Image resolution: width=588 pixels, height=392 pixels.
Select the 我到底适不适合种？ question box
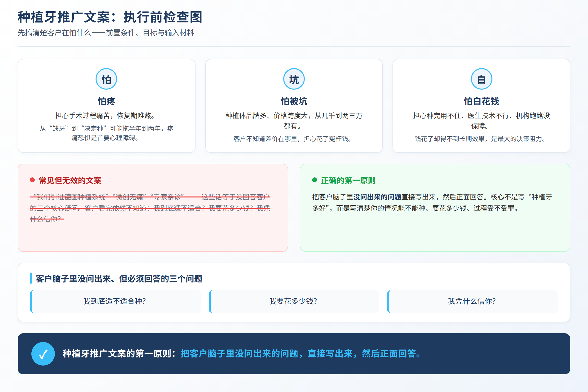click(x=115, y=301)
